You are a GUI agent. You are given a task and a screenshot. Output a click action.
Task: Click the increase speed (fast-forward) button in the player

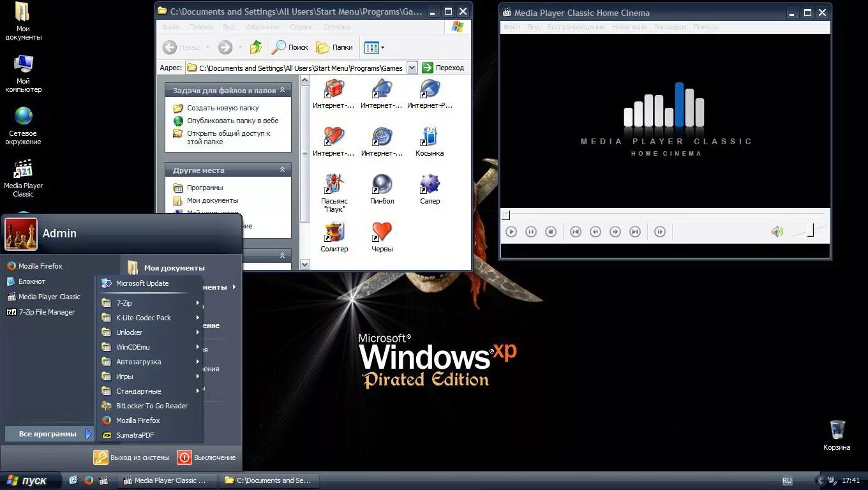[x=615, y=232]
